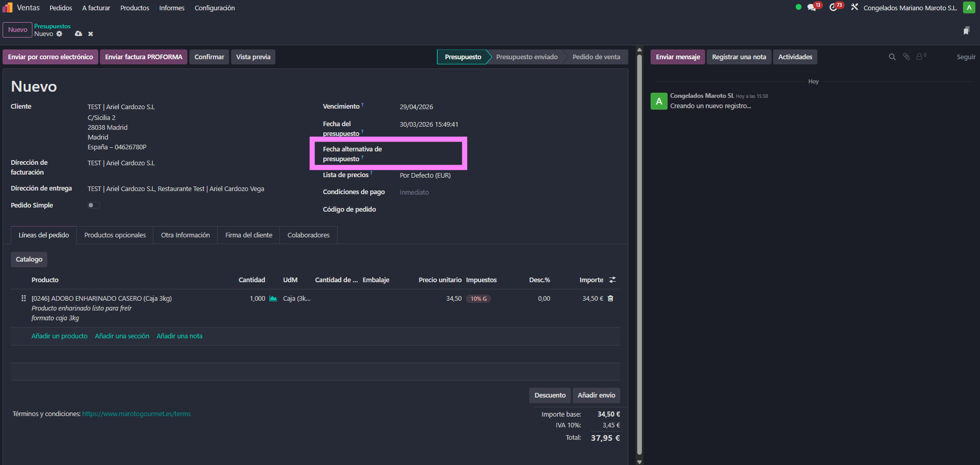Open the gear settings icon beside Nuevo

click(59, 34)
